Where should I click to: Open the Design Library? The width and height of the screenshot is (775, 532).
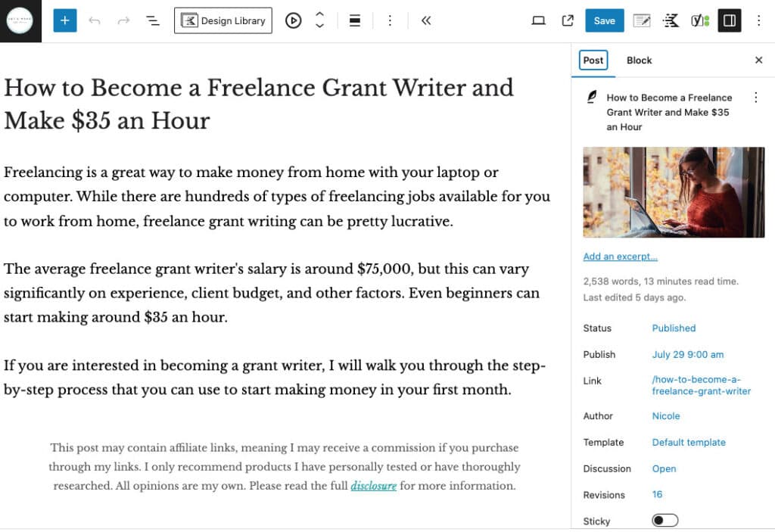(223, 20)
